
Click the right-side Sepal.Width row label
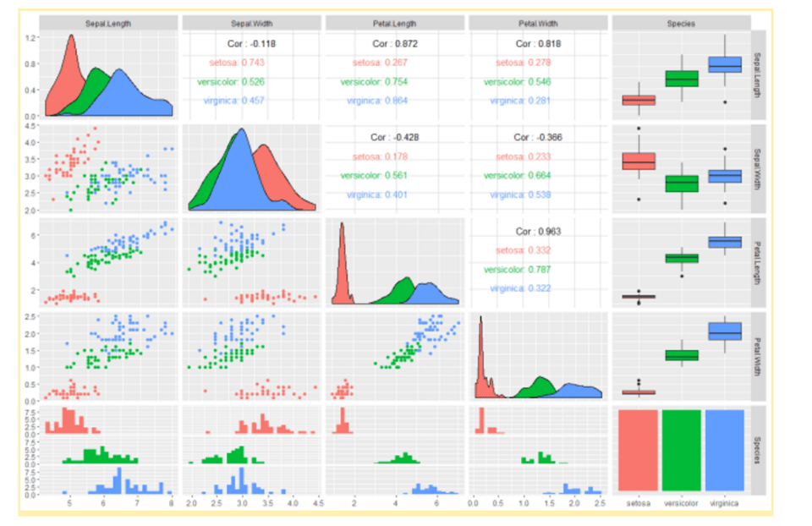(x=757, y=167)
